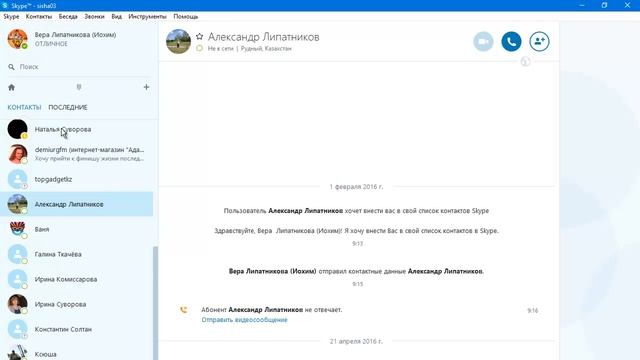Viewport: 640px width, 360px height.
Task: Mark Александр Липатников as favorite star
Action: 199,37
